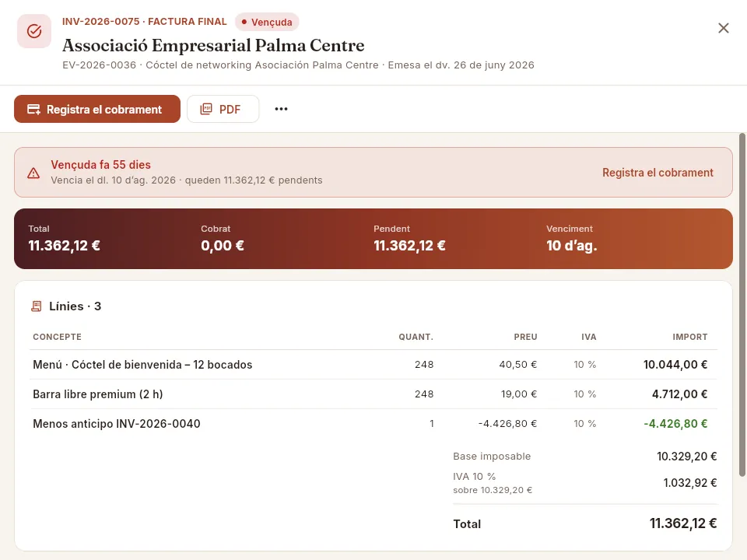Click the EV-2026-0036 event subtitle text
This screenshot has width=747, height=560.
pyautogui.click(x=298, y=65)
